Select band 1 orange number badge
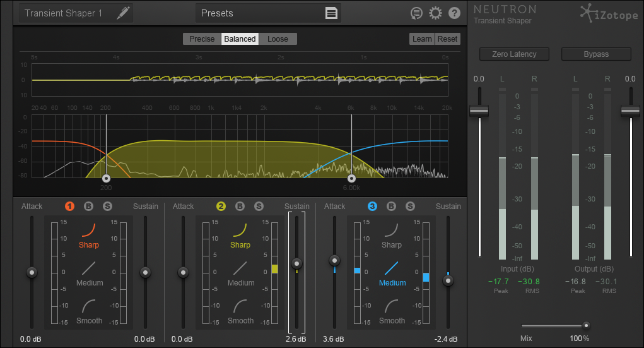The height and width of the screenshot is (348, 644). [x=69, y=206]
